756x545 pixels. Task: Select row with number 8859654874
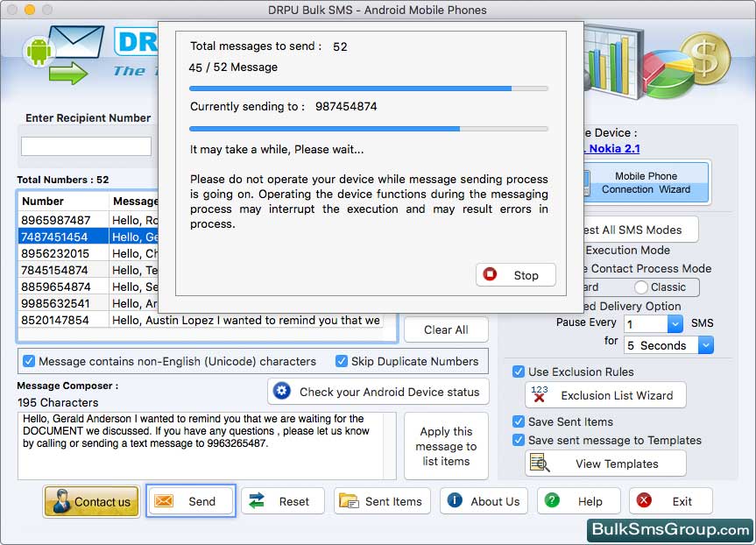(88, 287)
